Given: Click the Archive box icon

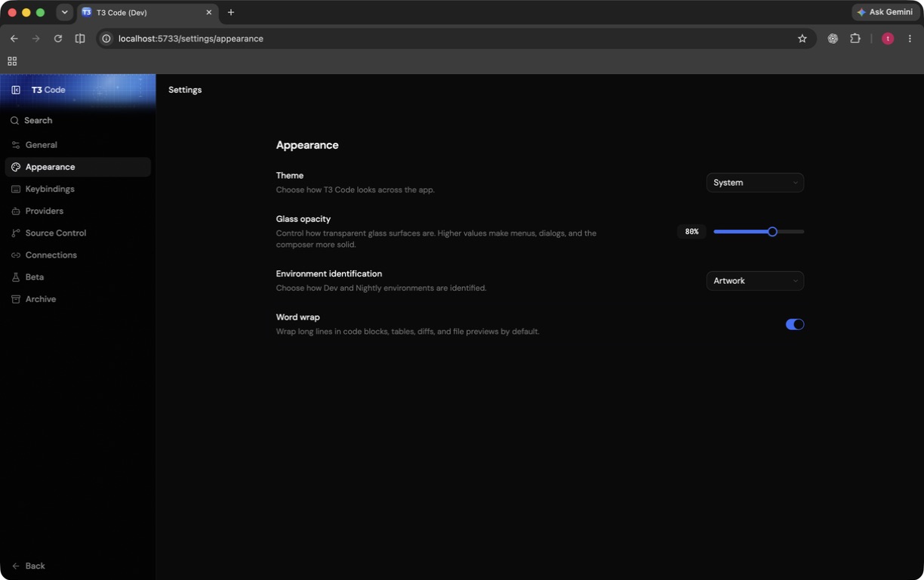Looking at the screenshot, I should (x=16, y=299).
